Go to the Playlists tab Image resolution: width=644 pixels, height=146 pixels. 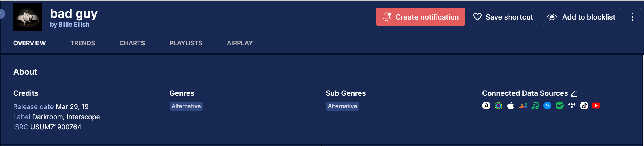point(186,43)
